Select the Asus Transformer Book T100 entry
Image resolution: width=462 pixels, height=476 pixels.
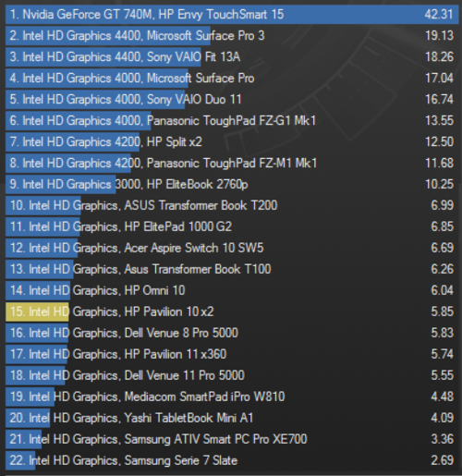[232, 269]
